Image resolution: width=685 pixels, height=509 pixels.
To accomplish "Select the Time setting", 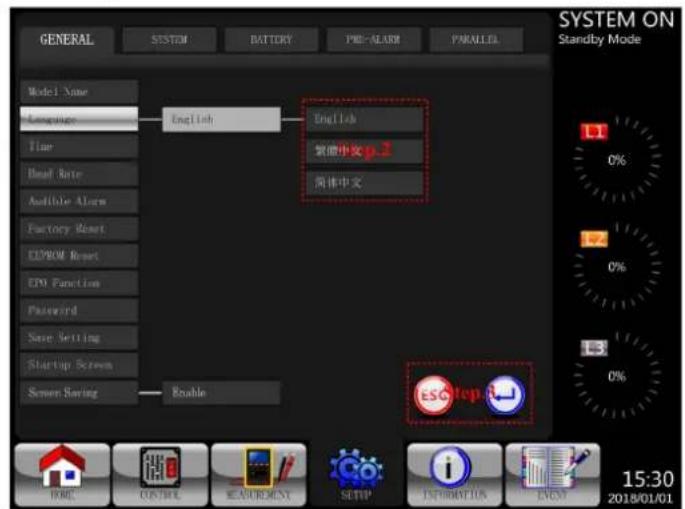I will click(x=79, y=146).
